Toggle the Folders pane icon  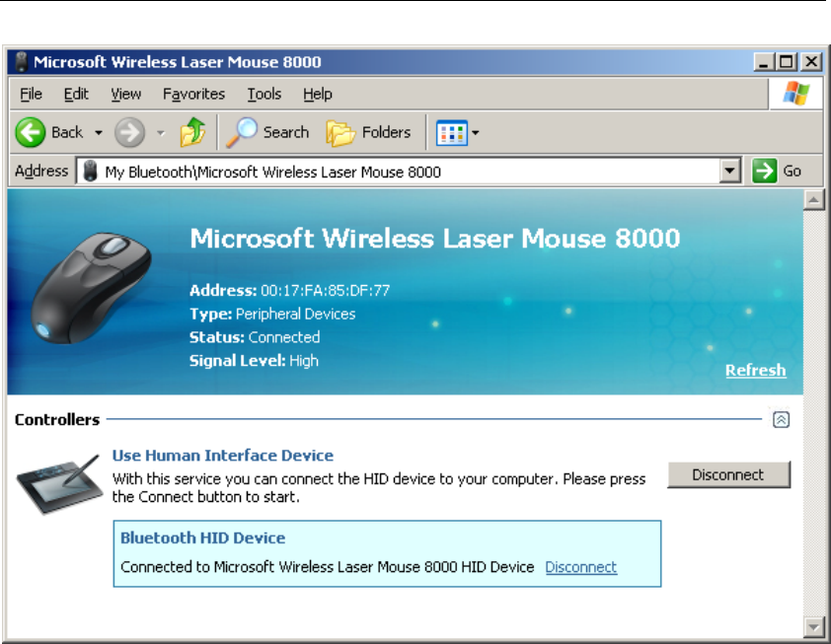point(340,133)
